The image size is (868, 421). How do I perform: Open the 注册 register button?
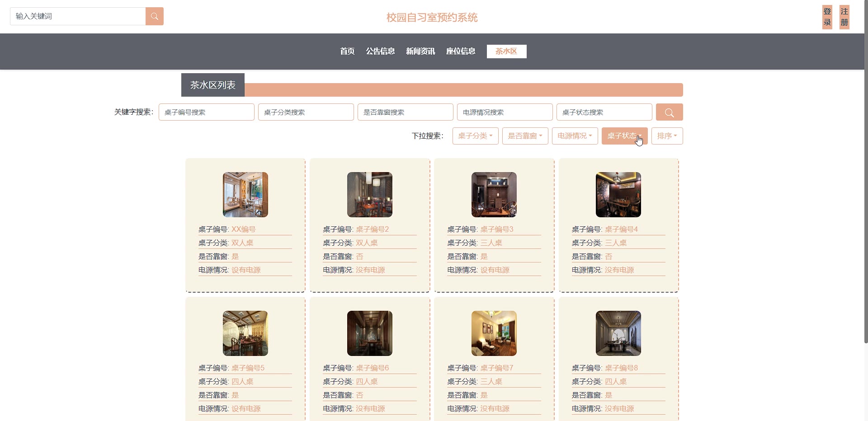pyautogui.click(x=844, y=17)
